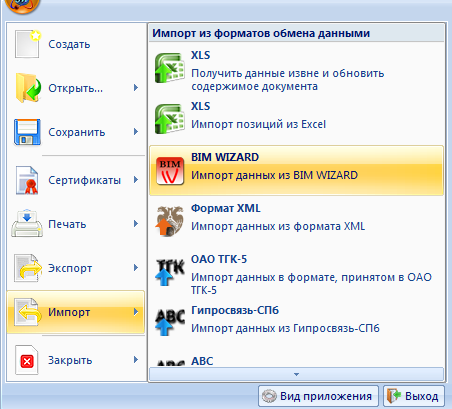Click the red BIM WIZARD icon
The width and height of the screenshot is (452, 409).
[170, 171]
